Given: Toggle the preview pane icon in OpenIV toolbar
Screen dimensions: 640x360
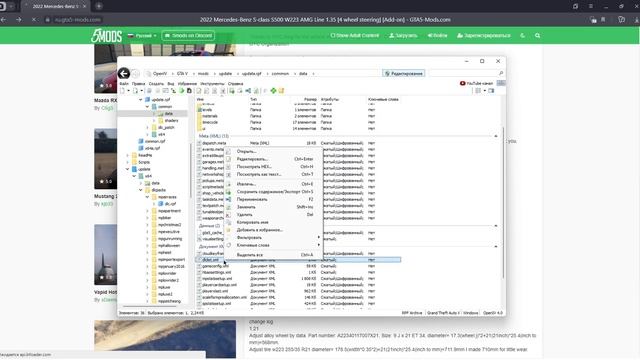Looking at the screenshot, I should click(x=491, y=91).
